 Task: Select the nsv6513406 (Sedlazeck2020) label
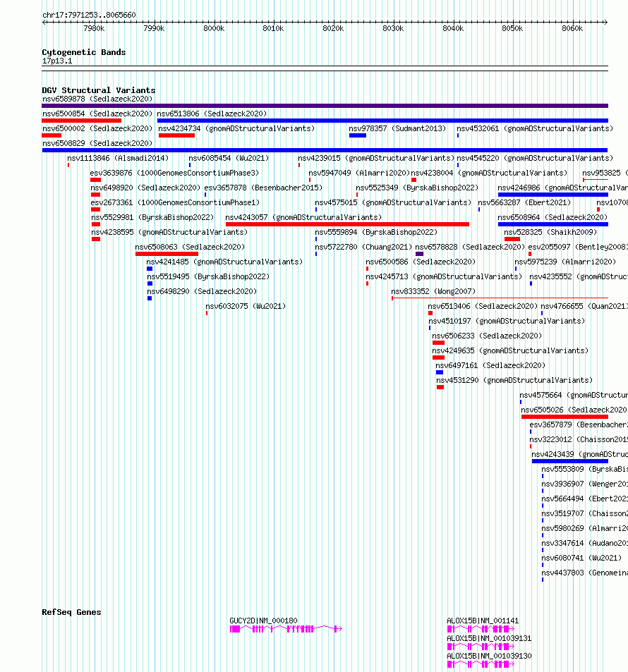click(x=483, y=306)
